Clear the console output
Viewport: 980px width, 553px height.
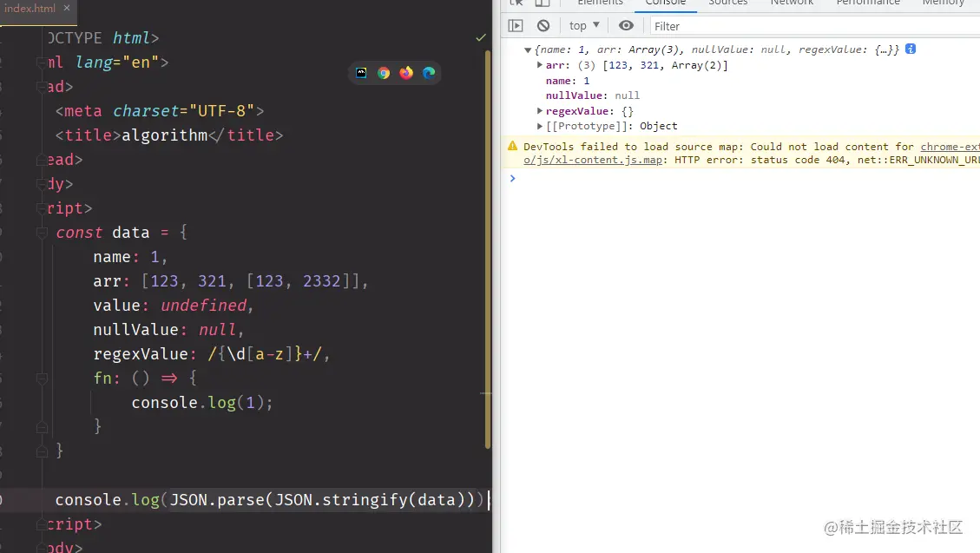click(543, 26)
